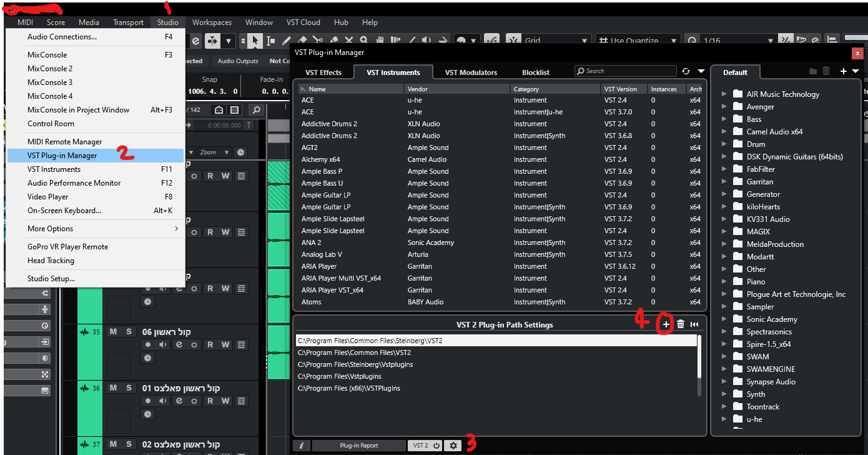Add a VST 2 plug-in path with plus

666,324
